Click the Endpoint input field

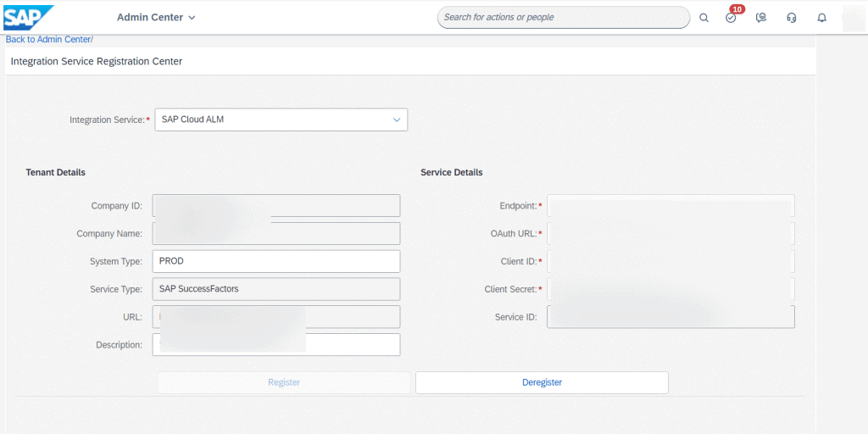pyautogui.click(x=671, y=206)
